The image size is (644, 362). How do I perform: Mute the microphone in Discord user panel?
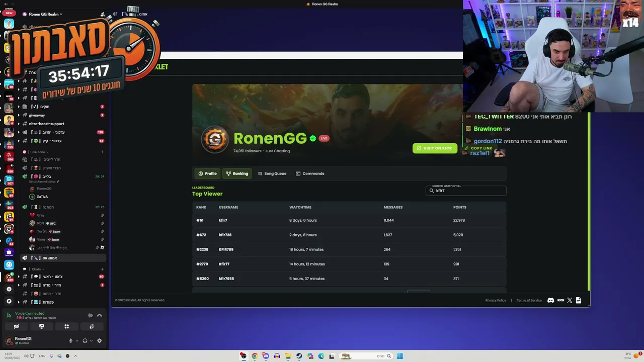click(71, 340)
